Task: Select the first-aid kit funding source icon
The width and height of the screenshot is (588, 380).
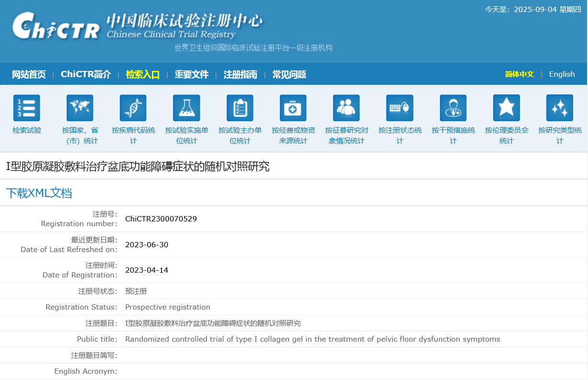Action: point(293,108)
